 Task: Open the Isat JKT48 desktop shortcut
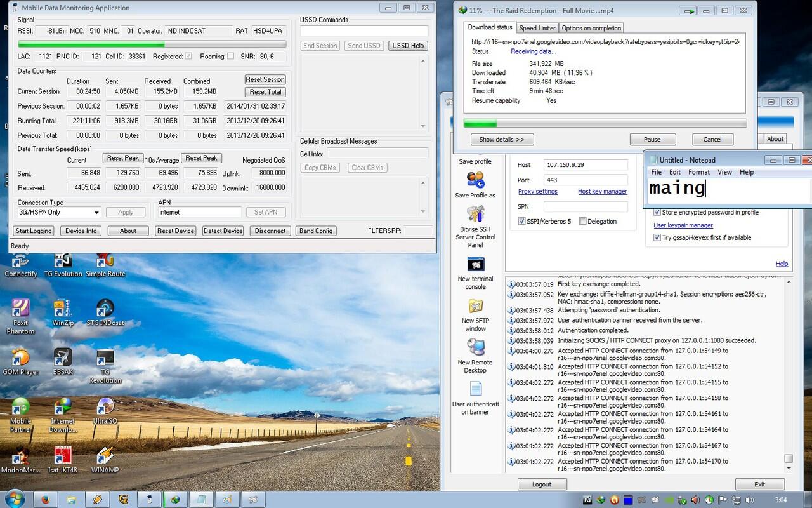pos(63,460)
